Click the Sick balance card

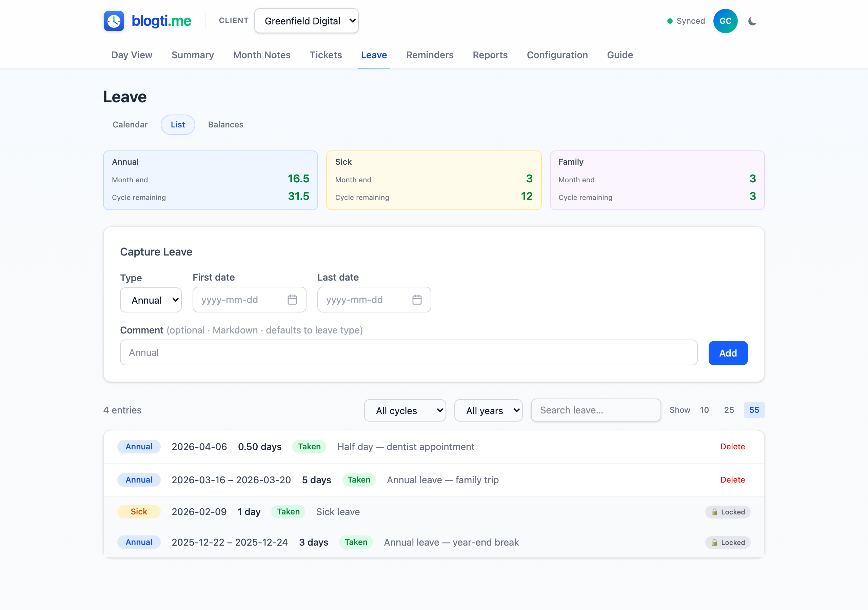click(434, 180)
